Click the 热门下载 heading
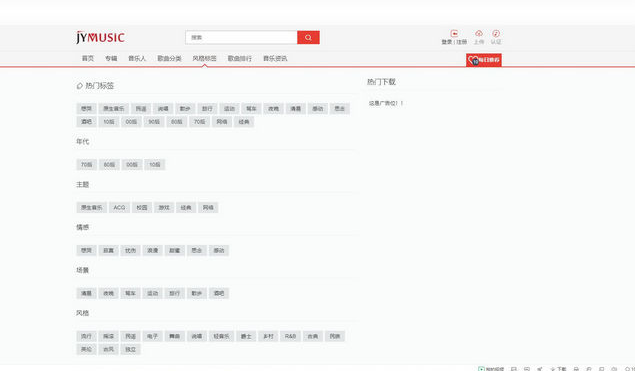 [x=381, y=82]
